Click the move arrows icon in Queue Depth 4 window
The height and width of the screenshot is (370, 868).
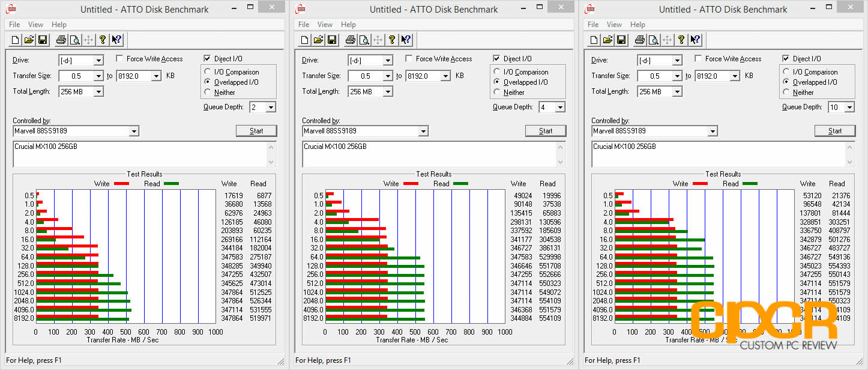coord(378,40)
